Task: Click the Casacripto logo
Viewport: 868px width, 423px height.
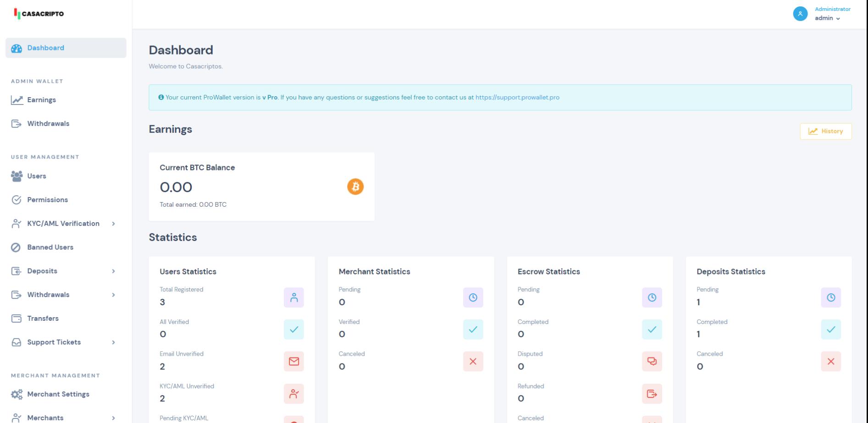Action: (39, 14)
